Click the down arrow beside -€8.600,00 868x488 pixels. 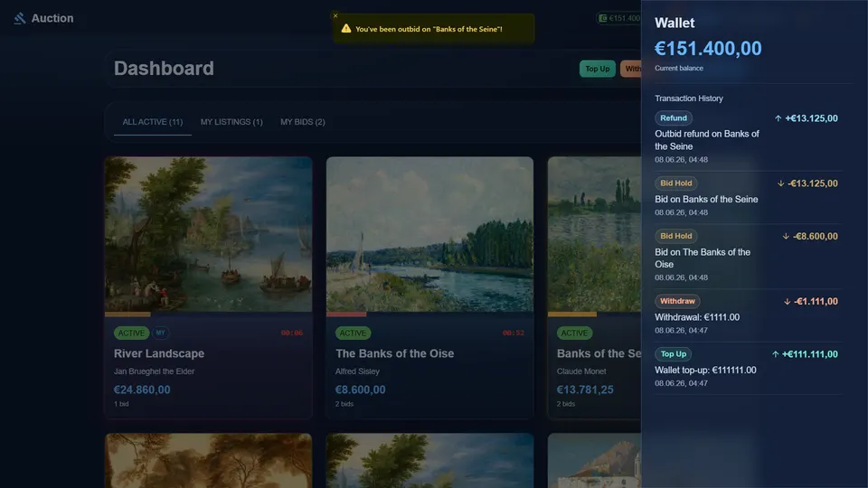click(x=786, y=236)
